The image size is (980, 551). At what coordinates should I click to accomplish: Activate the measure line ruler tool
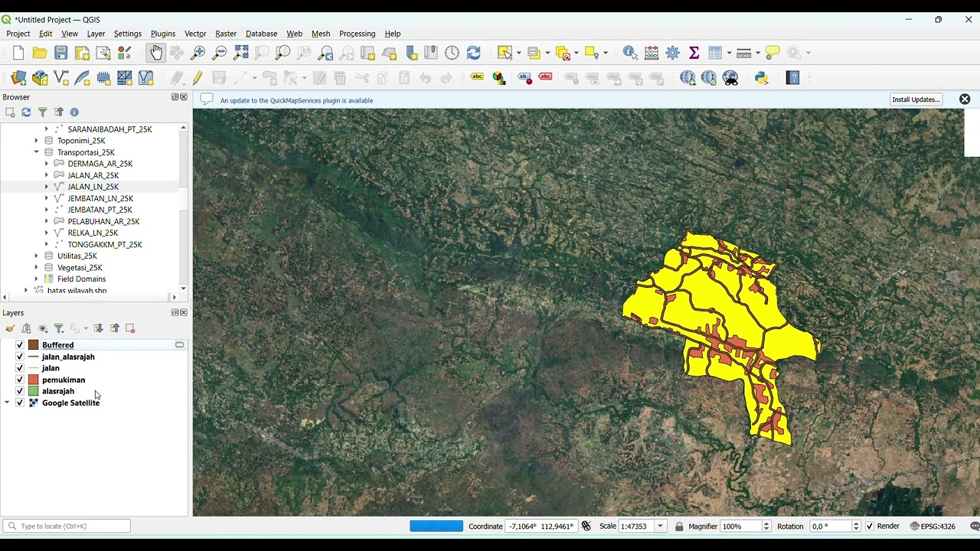coord(743,53)
